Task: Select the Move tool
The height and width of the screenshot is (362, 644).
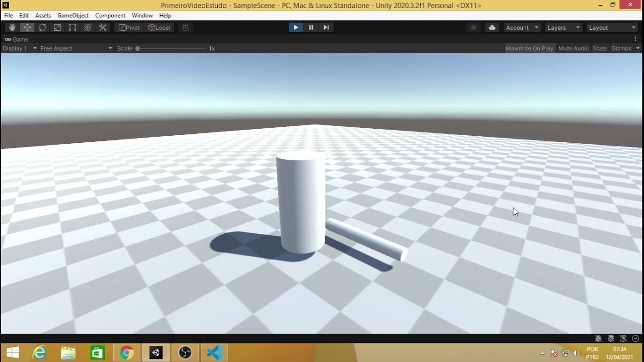Action: point(27,28)
